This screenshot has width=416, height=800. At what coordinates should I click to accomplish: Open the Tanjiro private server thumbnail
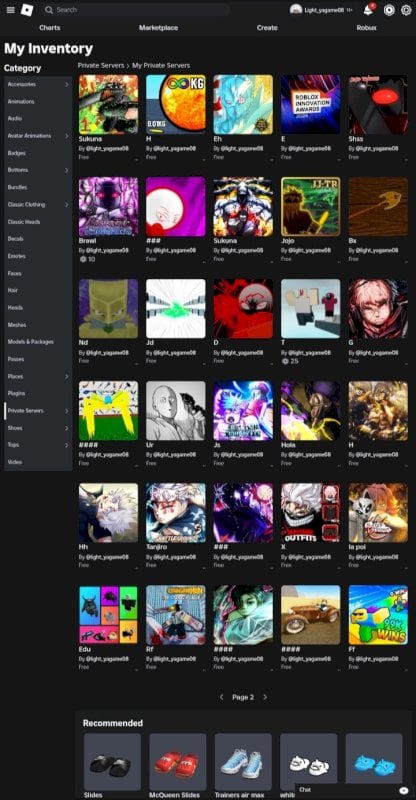(176, 513)
